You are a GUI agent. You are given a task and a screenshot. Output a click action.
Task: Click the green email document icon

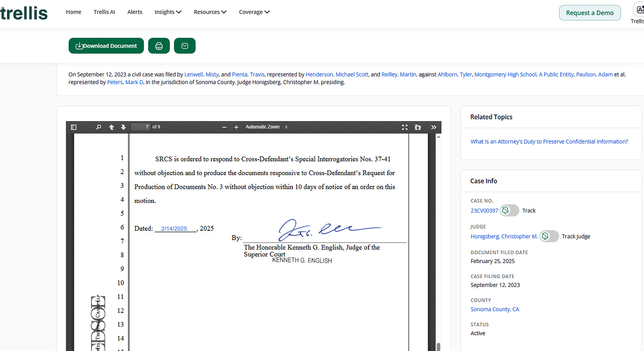185,46
